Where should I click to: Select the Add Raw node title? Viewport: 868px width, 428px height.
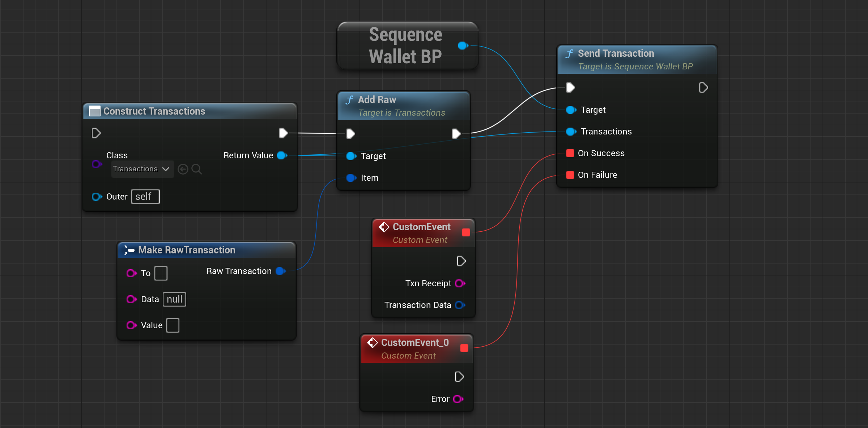[x=377, y=100]
